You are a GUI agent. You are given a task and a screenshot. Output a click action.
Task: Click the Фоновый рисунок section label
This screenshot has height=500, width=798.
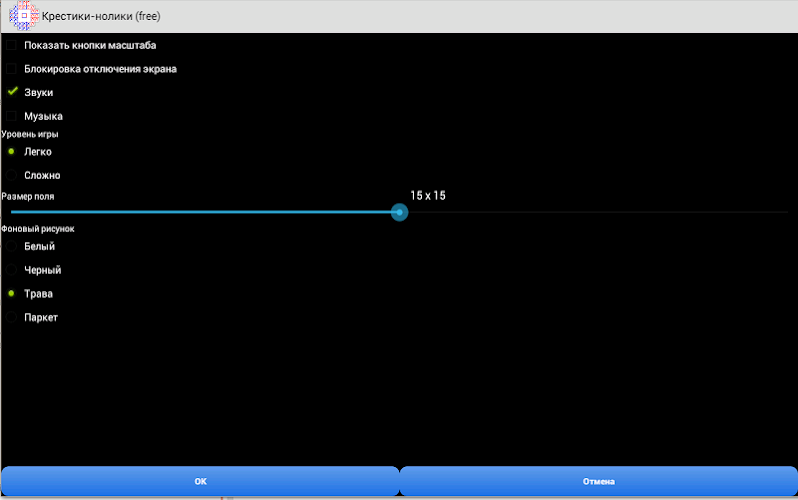coord(38,229)
